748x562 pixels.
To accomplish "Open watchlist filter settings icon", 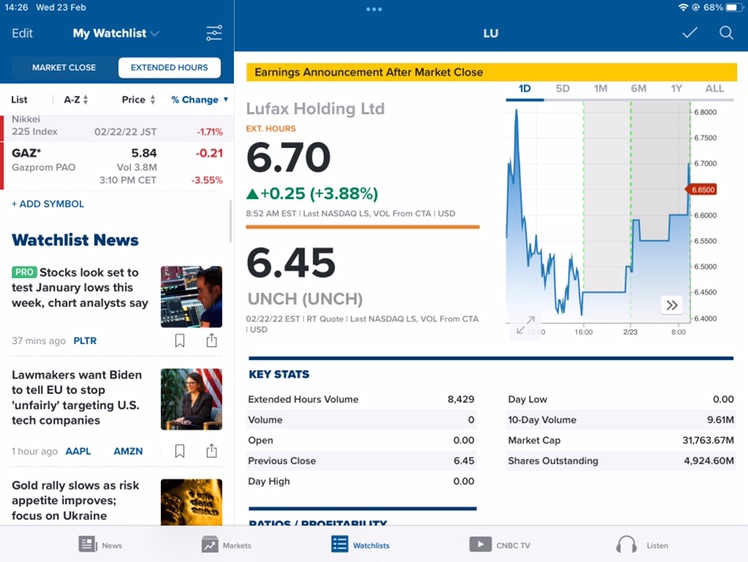I will pos(214,33).
